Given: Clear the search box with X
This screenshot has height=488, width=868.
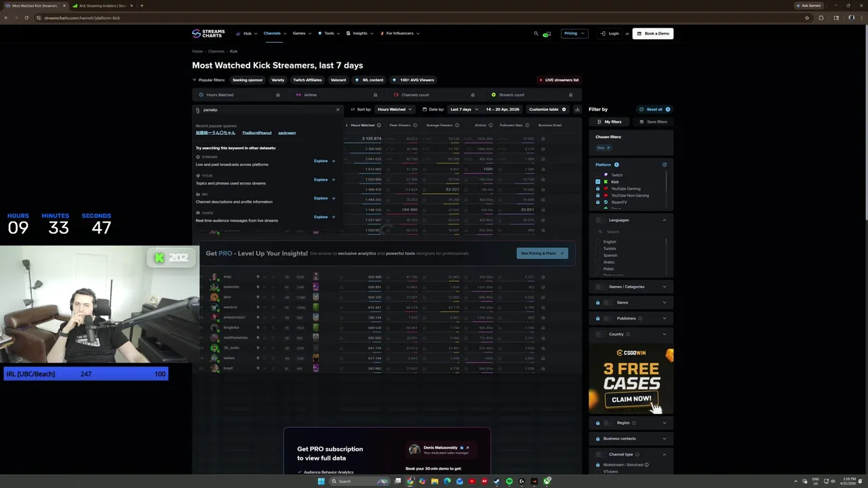Looking at the screenshot, I should (338, 110).
